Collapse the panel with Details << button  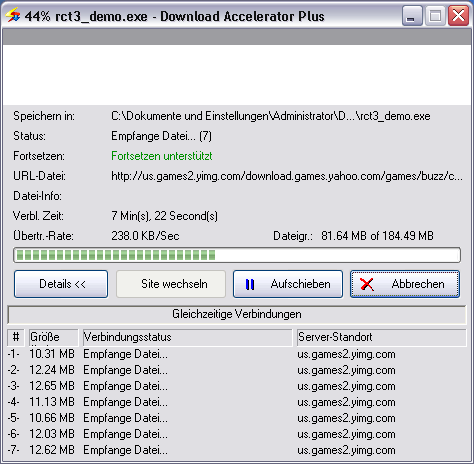[x=61, y=284]
